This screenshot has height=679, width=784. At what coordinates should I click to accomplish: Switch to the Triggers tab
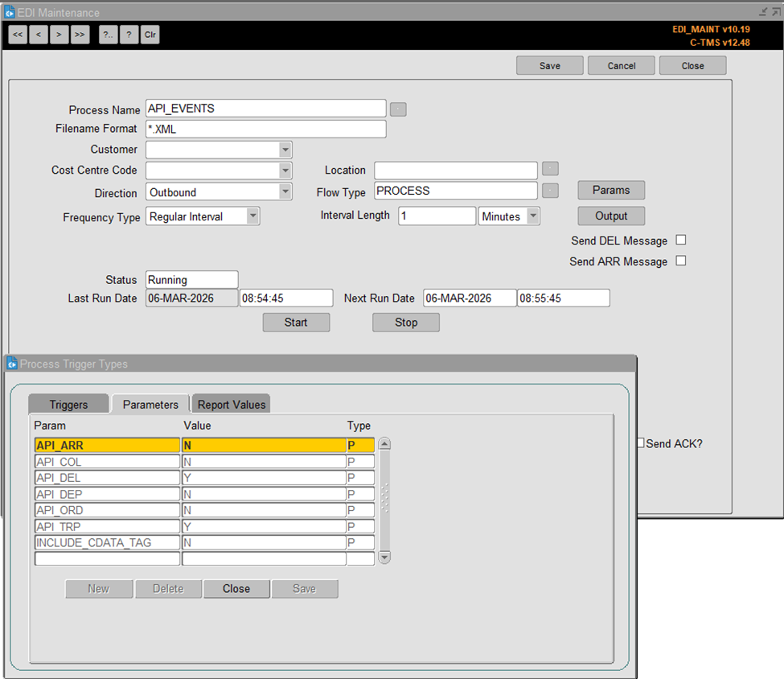[x=68, y=404]
